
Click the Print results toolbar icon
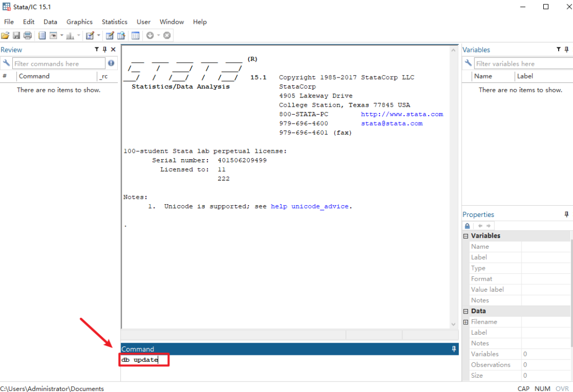pyautogui.click(x=28, y=36)
